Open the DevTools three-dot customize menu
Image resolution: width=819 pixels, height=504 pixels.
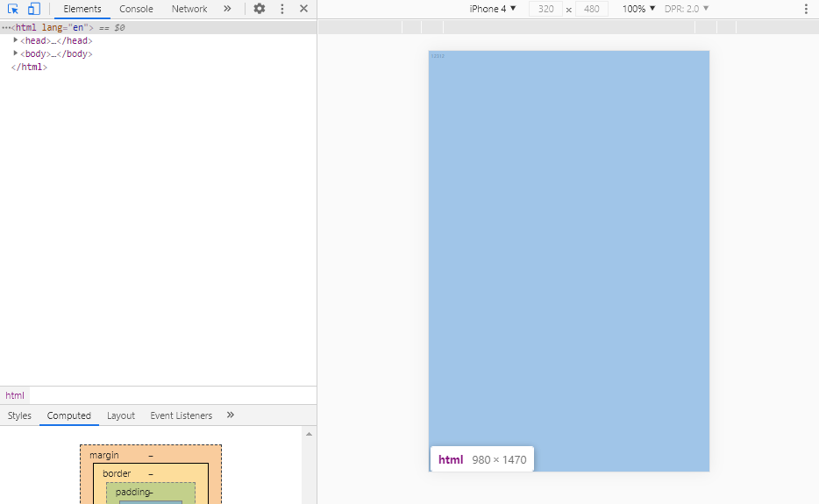click(281, 9)
